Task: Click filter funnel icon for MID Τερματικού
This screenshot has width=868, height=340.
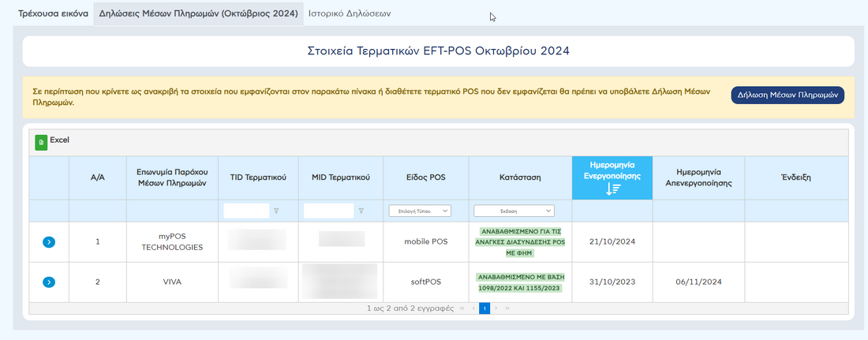Action: click(x=361, y=211)
